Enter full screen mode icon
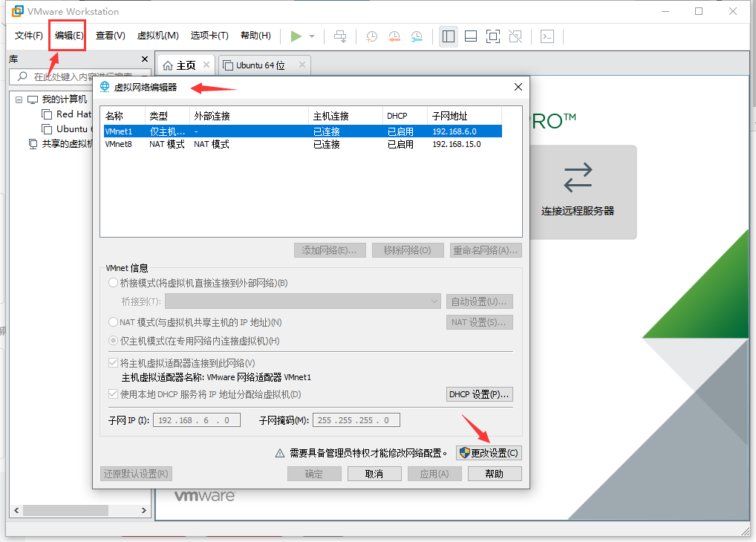The width and height of the screenshot is (756, 542). pyautogui.click(x=493, y=36)
